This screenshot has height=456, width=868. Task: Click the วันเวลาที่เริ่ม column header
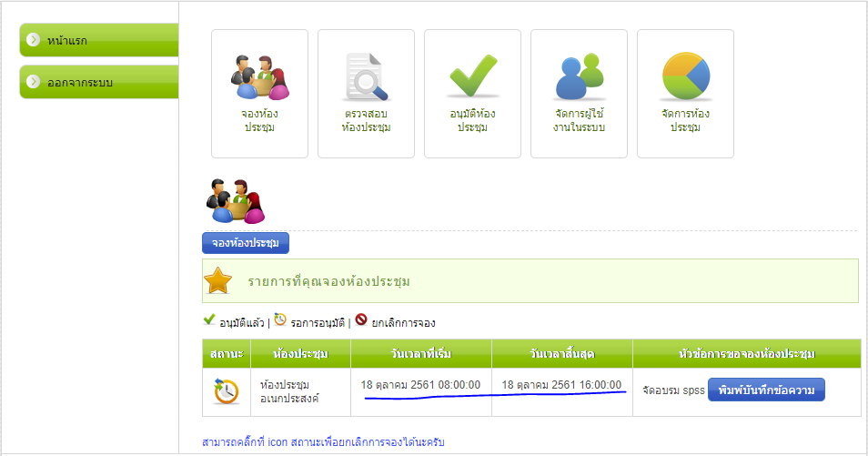(420, 353)
